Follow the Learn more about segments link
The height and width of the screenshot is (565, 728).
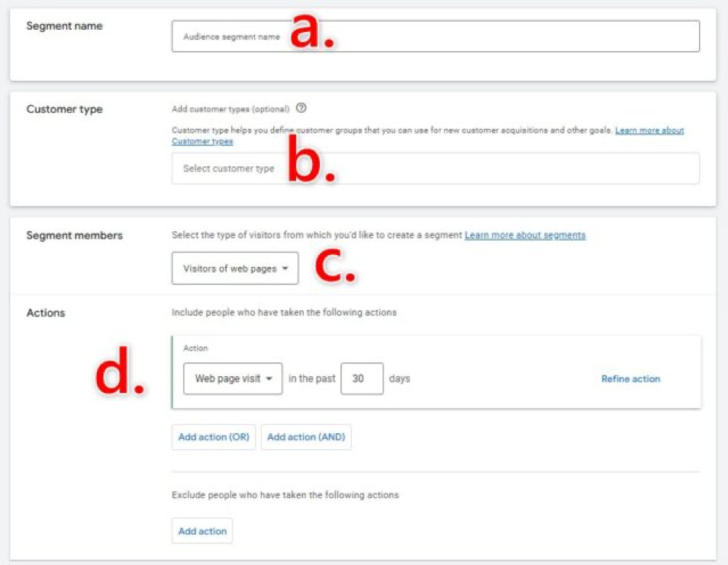(525, 235)
